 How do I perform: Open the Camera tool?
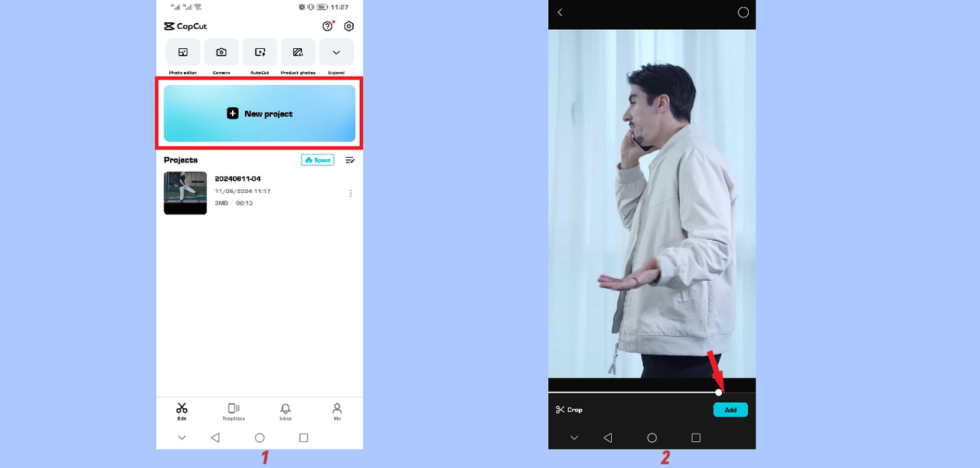(x=221, y=53)
